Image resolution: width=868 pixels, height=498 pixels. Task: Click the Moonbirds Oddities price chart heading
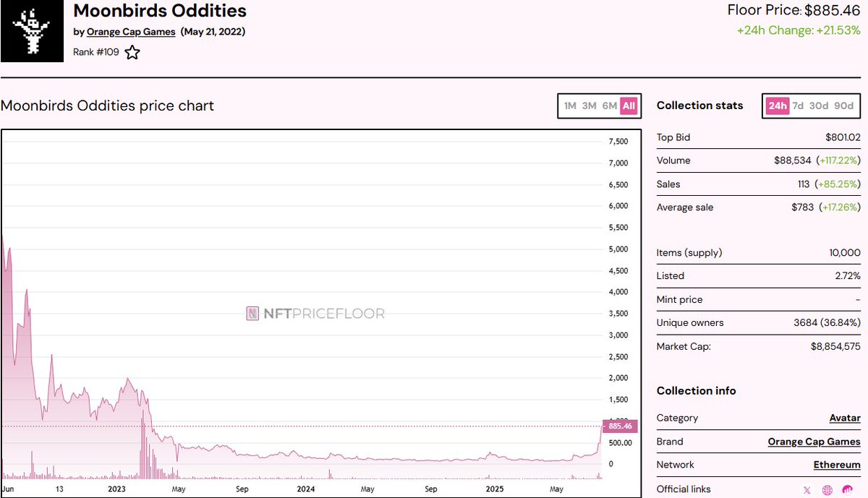tap(107, 106)
